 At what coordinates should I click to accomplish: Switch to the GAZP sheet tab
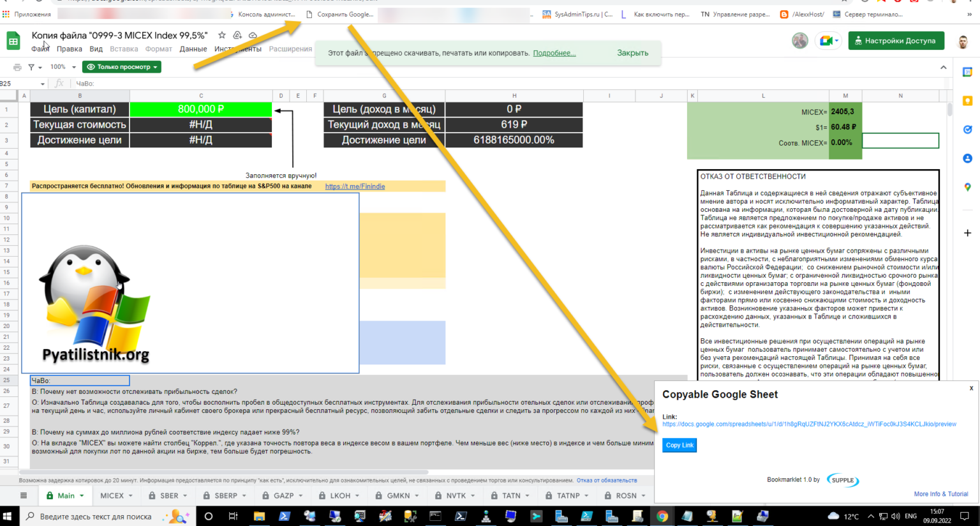[x=283, y=495]
